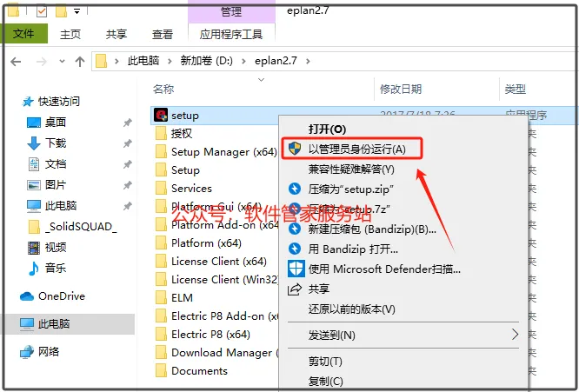Click the Microsoft Defender shield icon
This screenshot has width=579, height=392.
(296, 269)
